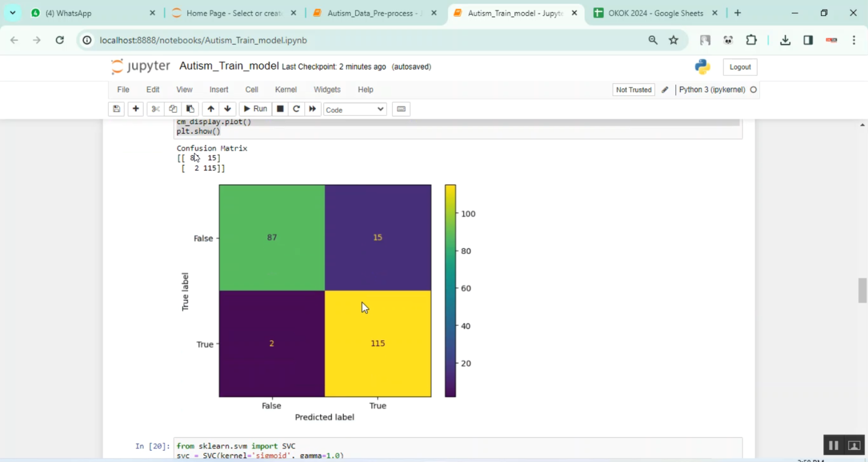
Task: Open the Kernel menu
Action: click(285, 89)
